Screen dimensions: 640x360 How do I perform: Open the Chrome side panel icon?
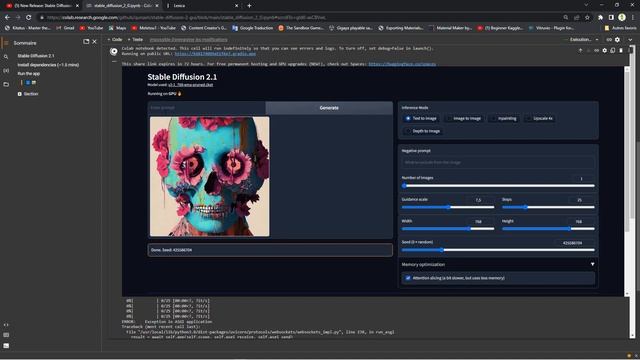(611, 18)
